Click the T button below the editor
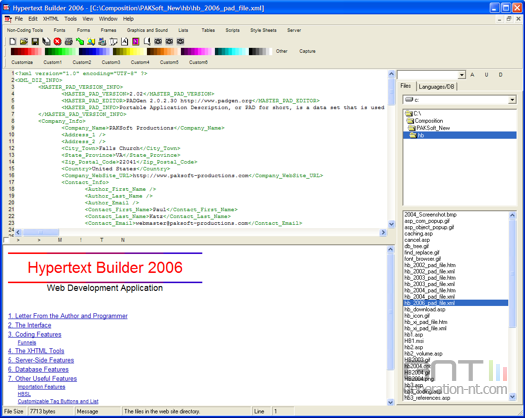Image resolution: width=525 pixels, height=418 pixels. [101, 240]
